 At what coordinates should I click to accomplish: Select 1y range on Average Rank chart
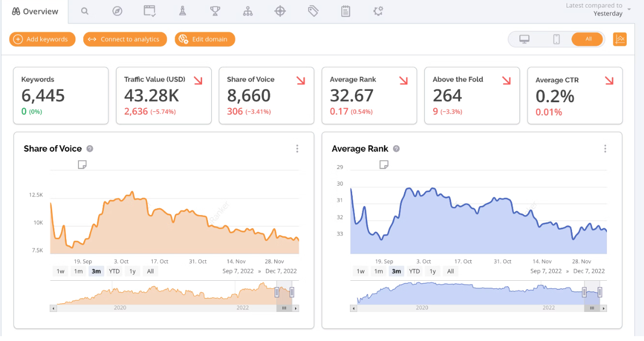click(x=433, y=271)
